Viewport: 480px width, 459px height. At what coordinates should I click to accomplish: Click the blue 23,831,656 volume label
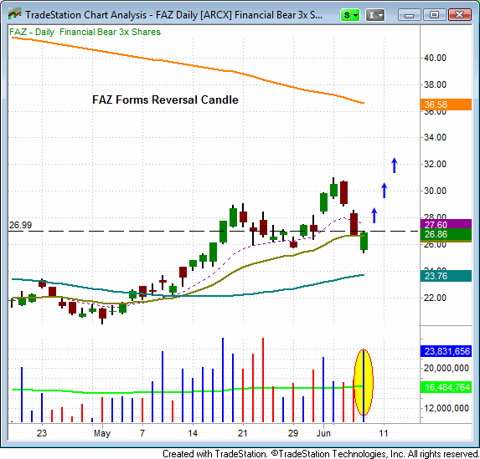click(x=446, y=351)
